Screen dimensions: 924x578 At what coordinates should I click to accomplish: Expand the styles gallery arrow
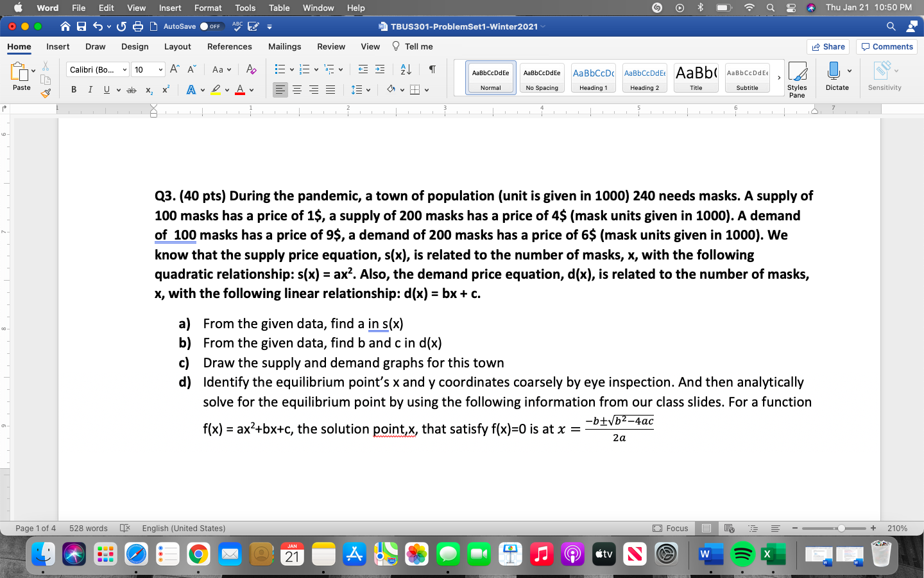coord(779,78)
